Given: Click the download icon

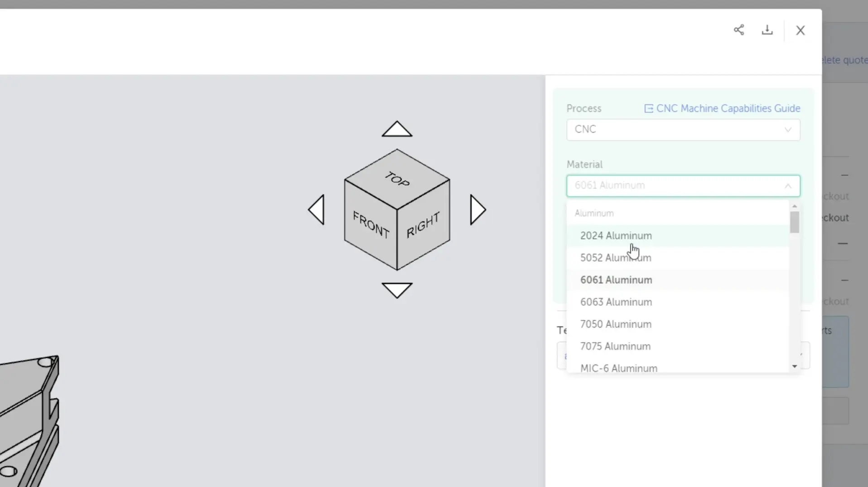Looking at the screenshot, I should 767,30.
